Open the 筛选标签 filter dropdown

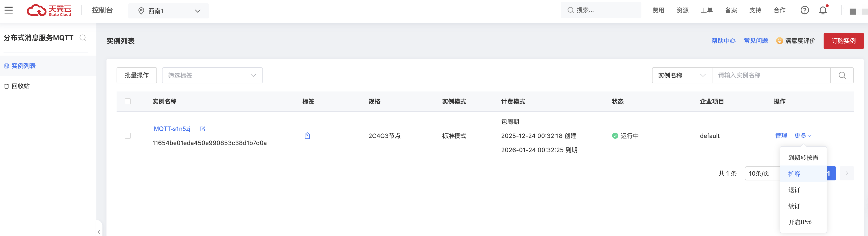(x=212, y=75)
